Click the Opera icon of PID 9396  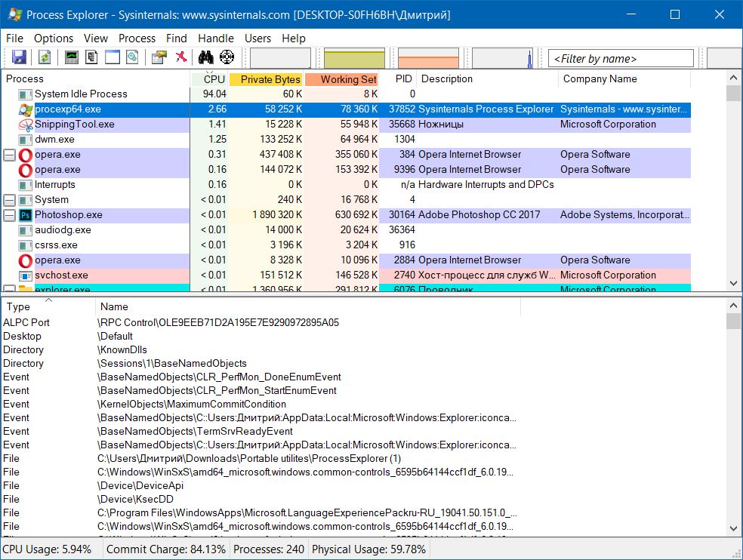pos(25,170)
